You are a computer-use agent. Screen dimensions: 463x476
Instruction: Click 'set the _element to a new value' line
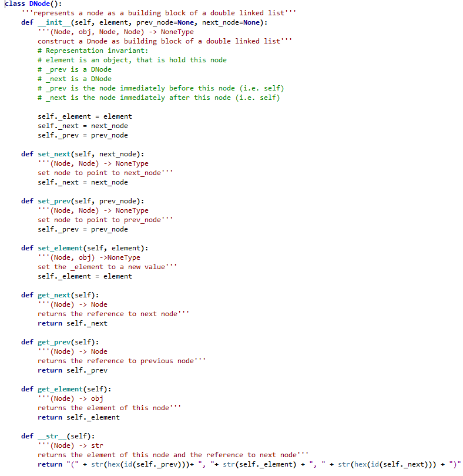pos(107,267)
